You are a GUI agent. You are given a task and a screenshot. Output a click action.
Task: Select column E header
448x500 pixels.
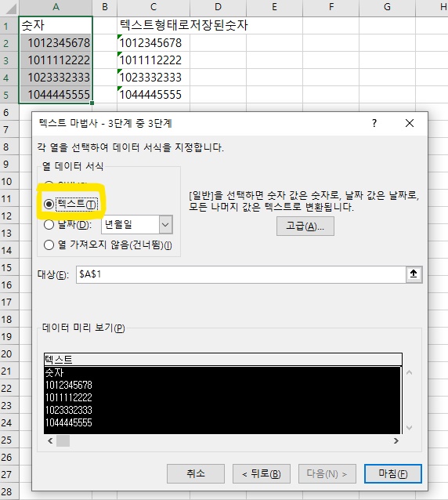274,7
